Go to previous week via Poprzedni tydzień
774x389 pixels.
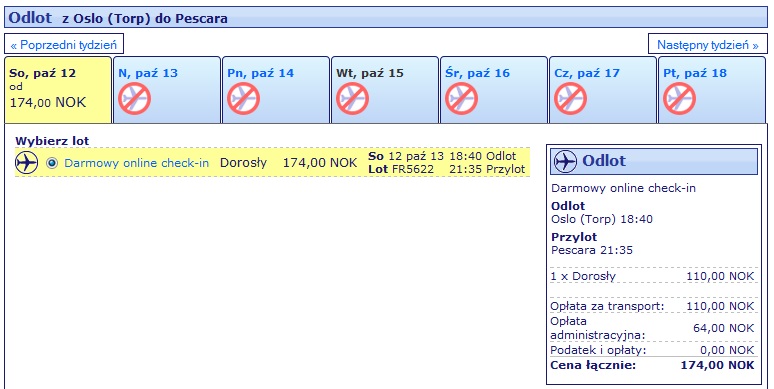(x=64, y=44)
